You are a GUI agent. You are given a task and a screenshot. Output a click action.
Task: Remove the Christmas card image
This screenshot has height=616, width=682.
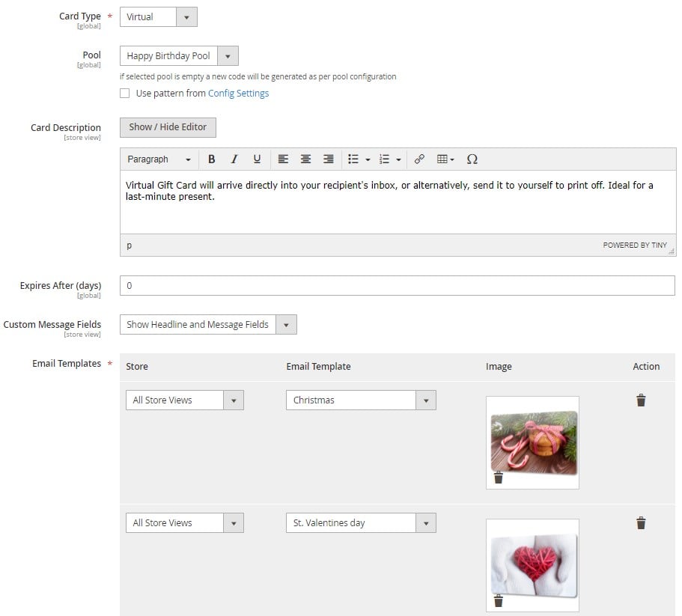(x=499, y=478)
